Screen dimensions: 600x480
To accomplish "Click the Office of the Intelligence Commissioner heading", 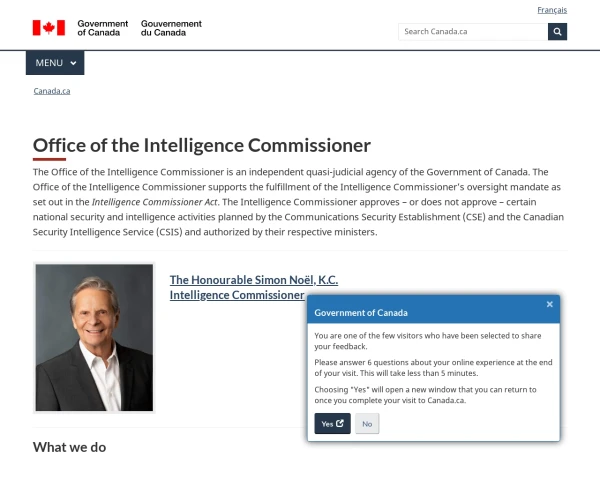I will (202, 145).
